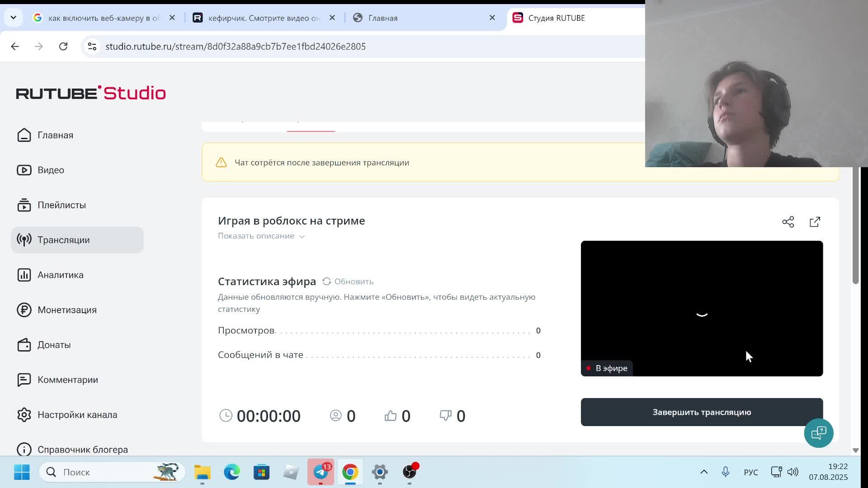The height and width of the screenshot is (488, 868).
Task: Click the refresh statistics icon
Action: tap(326, 282)
